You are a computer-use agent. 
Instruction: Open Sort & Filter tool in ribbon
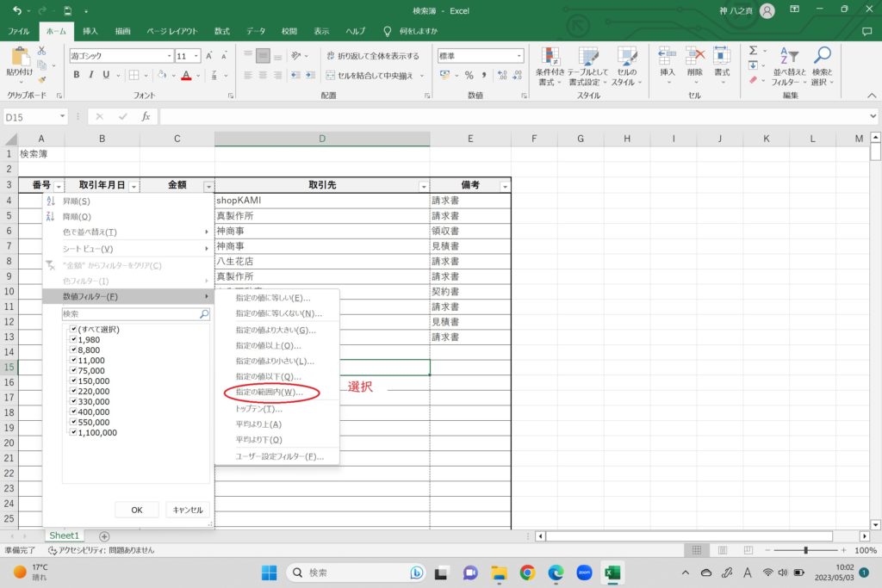pos(789,65)
